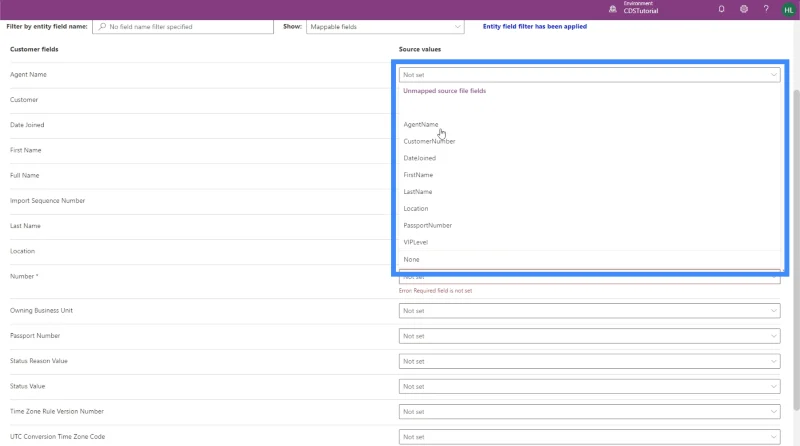800x446 pixels.
Task: Click the vertical page scrollbar
Action: (796, 250)
